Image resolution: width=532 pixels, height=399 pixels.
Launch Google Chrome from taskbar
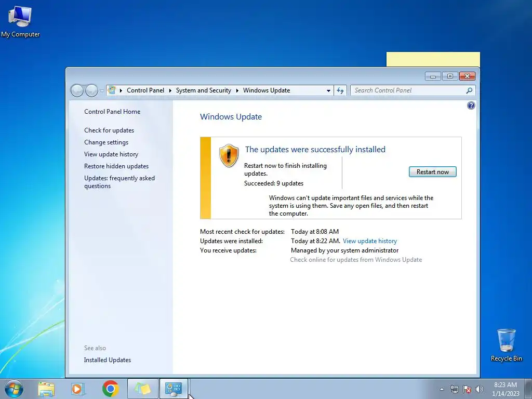110,389
